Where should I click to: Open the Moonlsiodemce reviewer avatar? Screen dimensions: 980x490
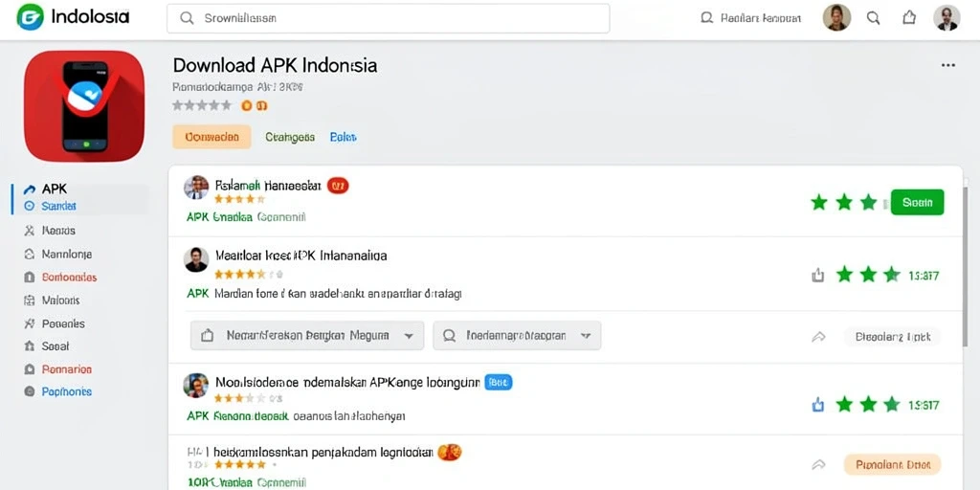coord(195,386)
